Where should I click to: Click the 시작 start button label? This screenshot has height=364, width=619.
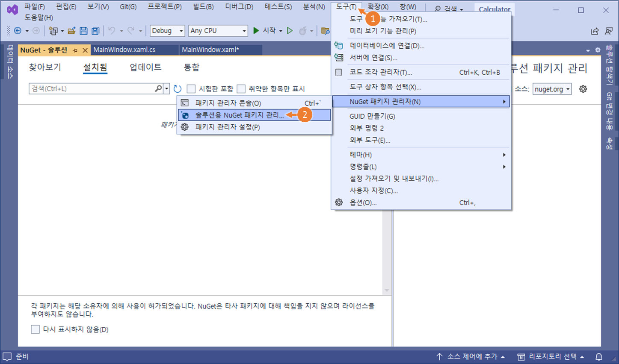pos(269,30)
